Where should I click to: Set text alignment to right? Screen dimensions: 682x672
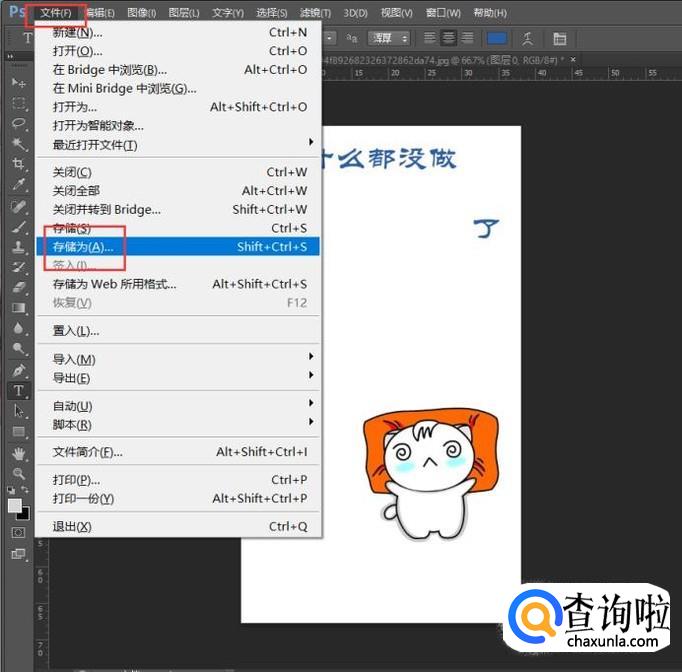pos(468,38)
